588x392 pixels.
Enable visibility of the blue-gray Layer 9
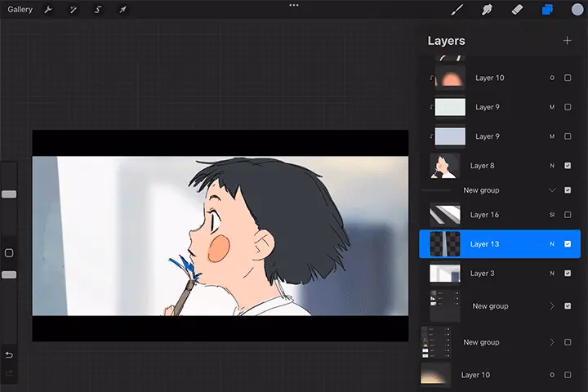[568, 136]
